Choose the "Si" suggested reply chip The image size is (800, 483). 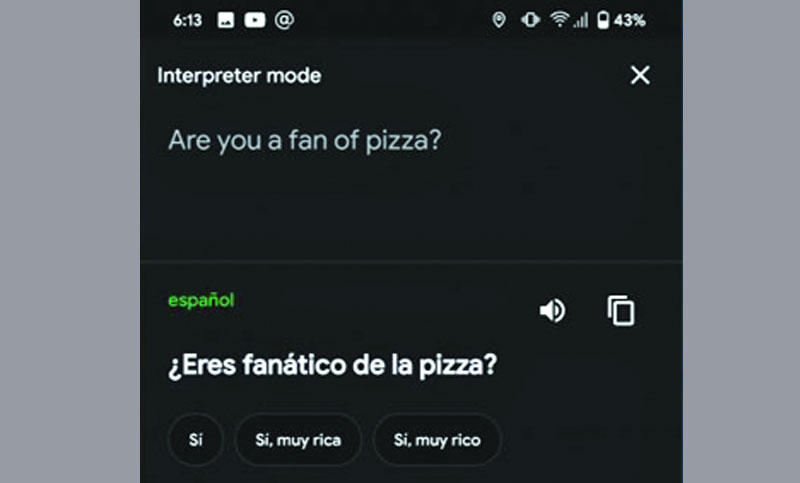195,440
